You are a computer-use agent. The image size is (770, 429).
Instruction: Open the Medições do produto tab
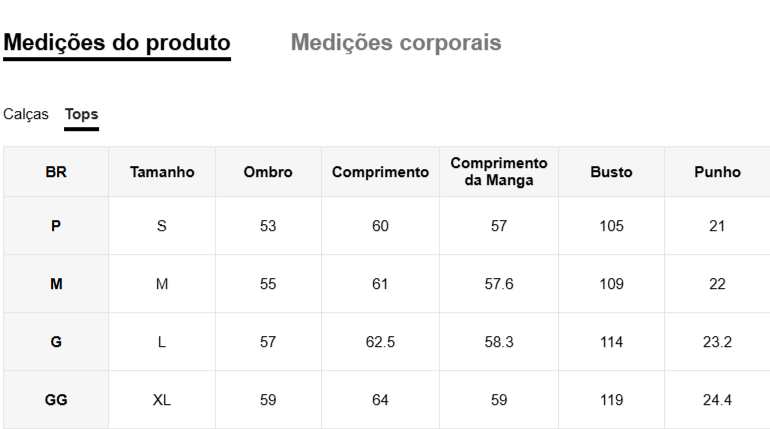tap(117, 43)
